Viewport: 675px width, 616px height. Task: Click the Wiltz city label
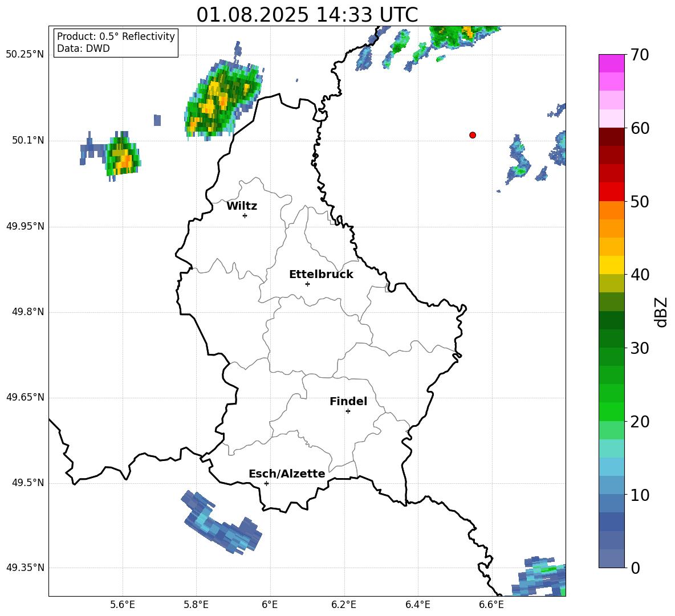click(242, 206)
